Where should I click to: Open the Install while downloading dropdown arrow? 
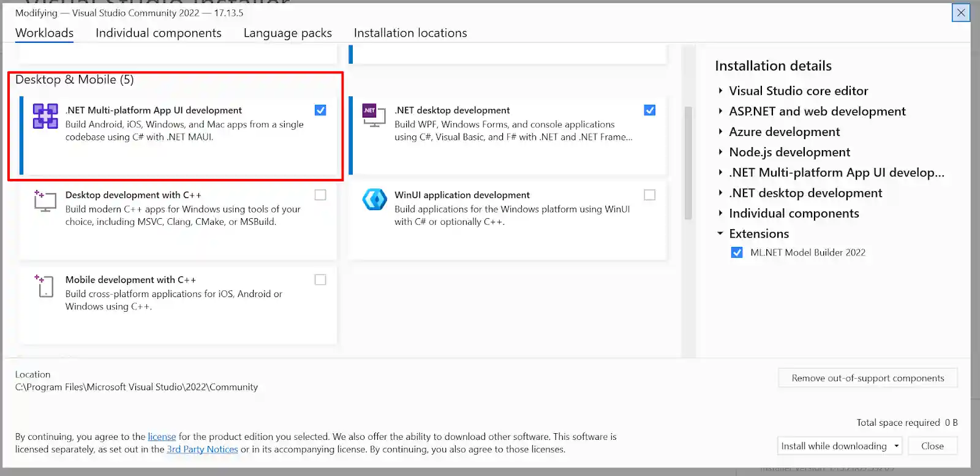(x=896, y=446)
